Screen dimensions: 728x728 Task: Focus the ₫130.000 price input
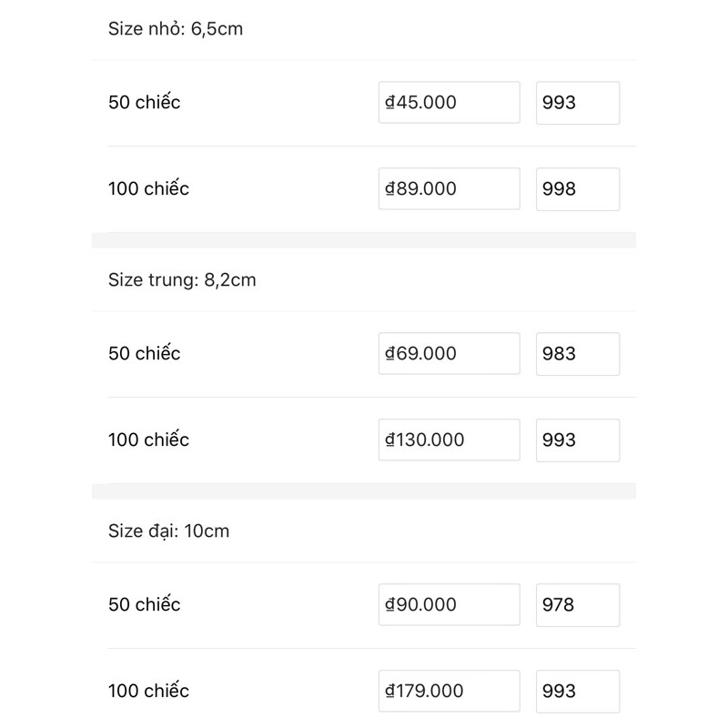pos(449,440)
